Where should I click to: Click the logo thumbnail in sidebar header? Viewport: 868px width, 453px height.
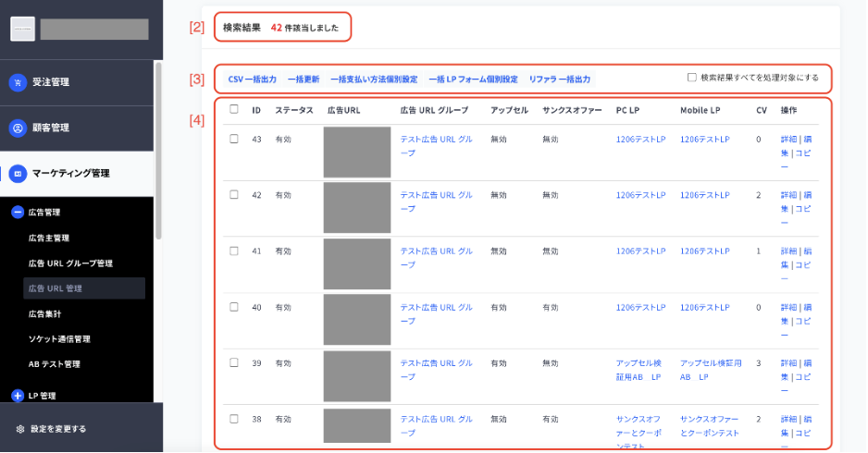coord(23,29)
